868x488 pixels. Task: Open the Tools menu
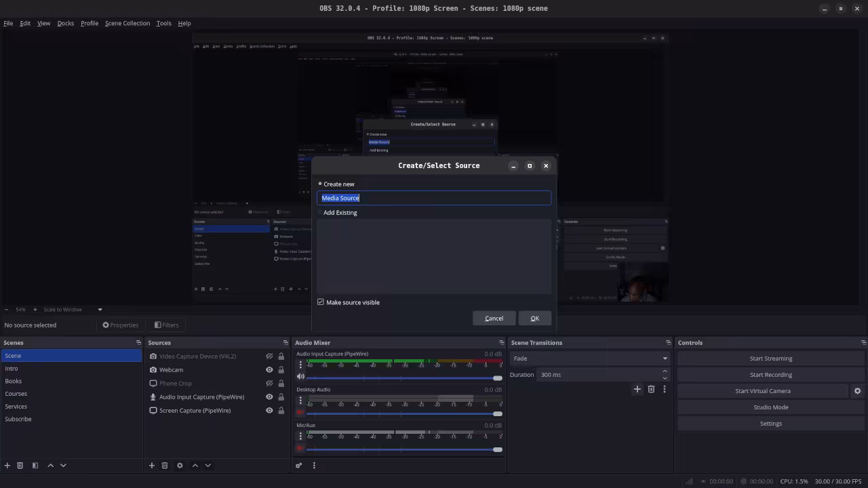click(x=163, y=23)
